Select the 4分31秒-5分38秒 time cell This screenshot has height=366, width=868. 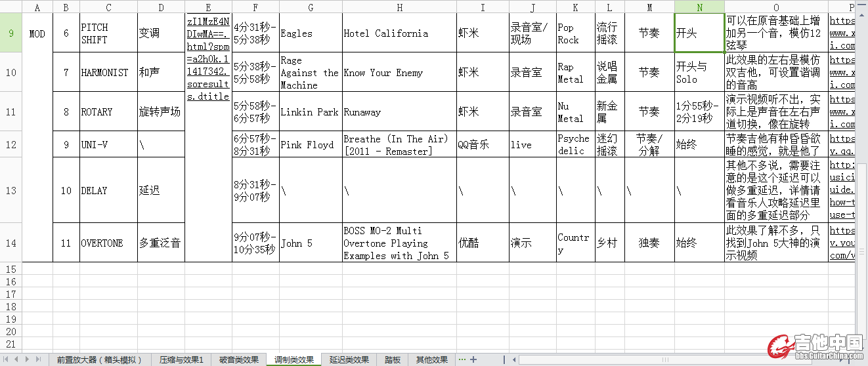(255, 33)
